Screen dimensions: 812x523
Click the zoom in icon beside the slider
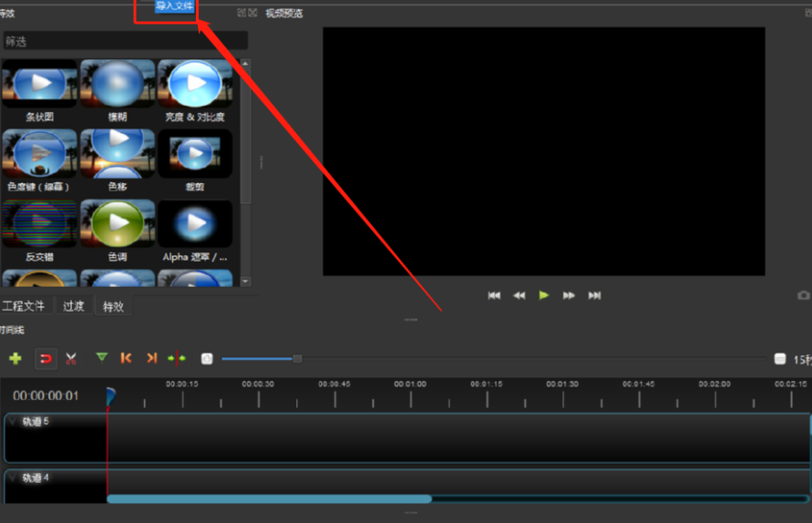(207, 358)
